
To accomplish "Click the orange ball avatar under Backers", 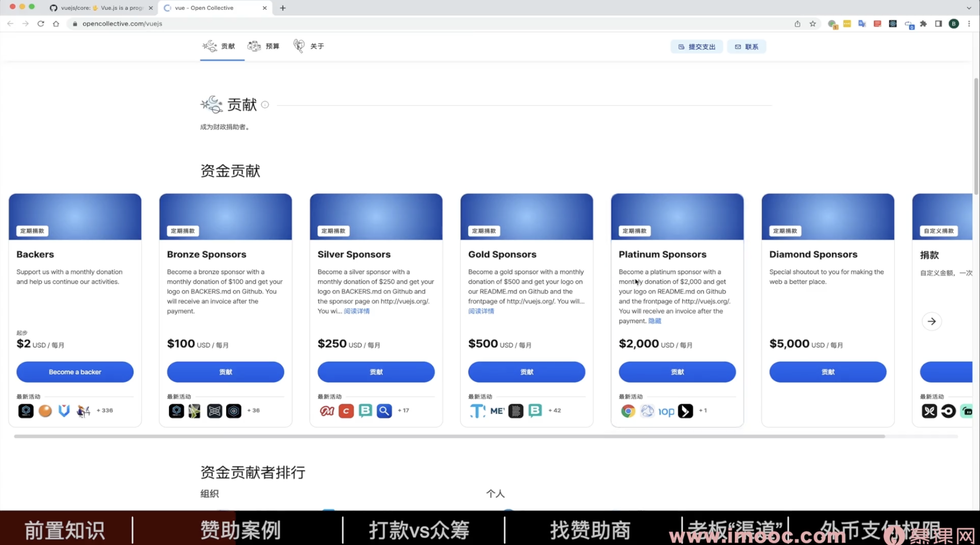I will click(45, 411).
